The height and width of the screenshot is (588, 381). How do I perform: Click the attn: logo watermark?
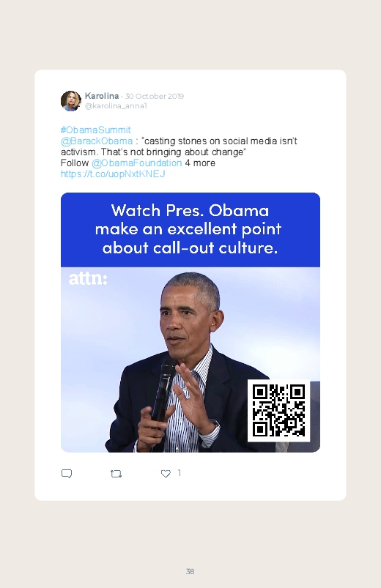(x=88, y=279)
